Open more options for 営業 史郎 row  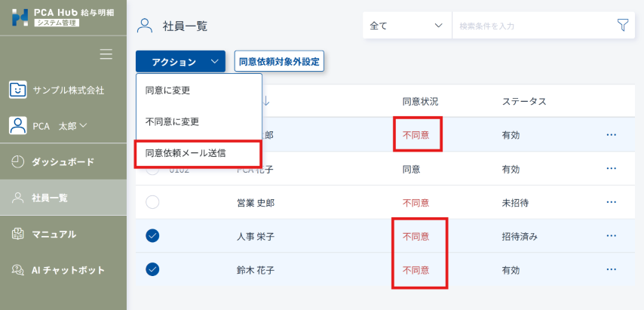(611, 202)
